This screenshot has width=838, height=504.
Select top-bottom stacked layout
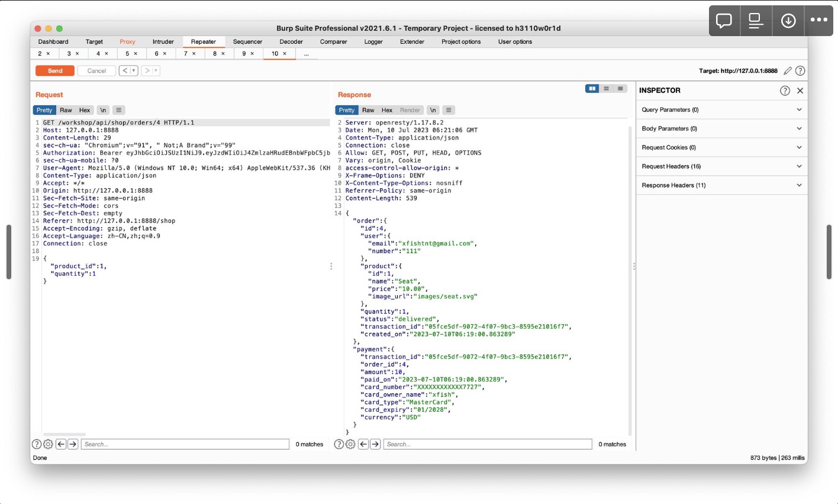[x=606, y=89]
